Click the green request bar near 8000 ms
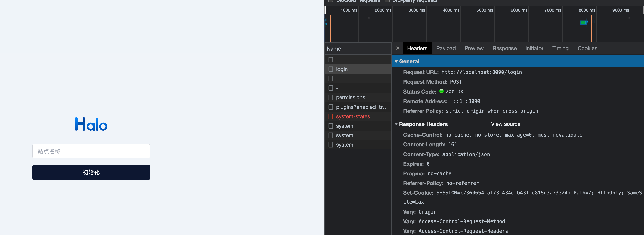Viewport: 644px width, 235px height. click(x=583, y=23)
